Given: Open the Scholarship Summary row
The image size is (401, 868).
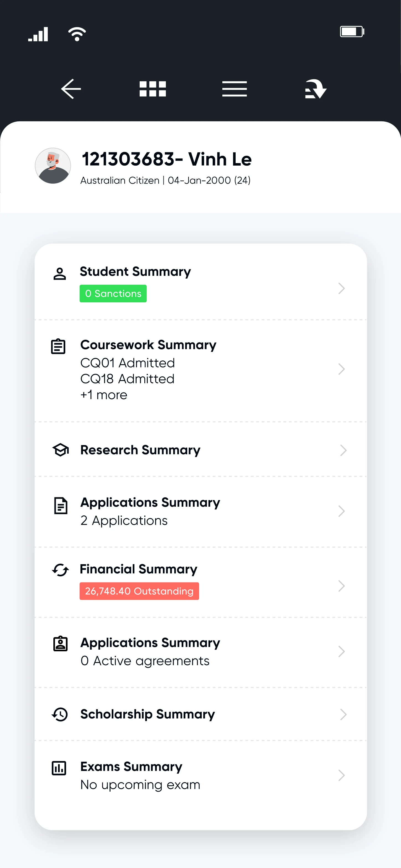Looking at the screenshot, I should [201, 714].
